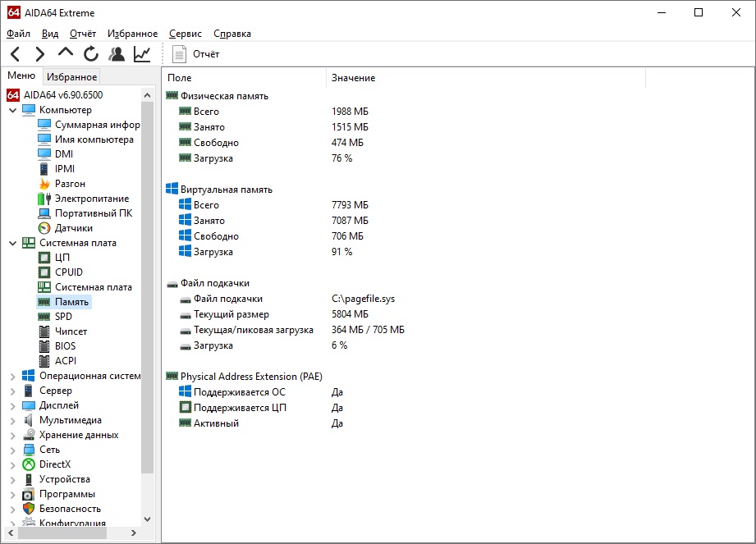Click the Отчёт report document icon
Viewport: 756px width, 544px height.
(180, 54)
